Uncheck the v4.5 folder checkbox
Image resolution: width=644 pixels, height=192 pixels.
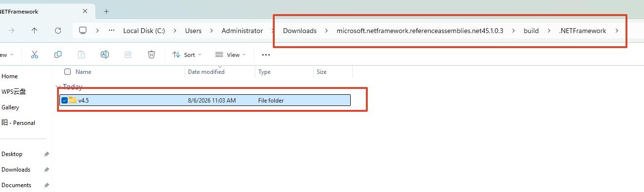64,101
